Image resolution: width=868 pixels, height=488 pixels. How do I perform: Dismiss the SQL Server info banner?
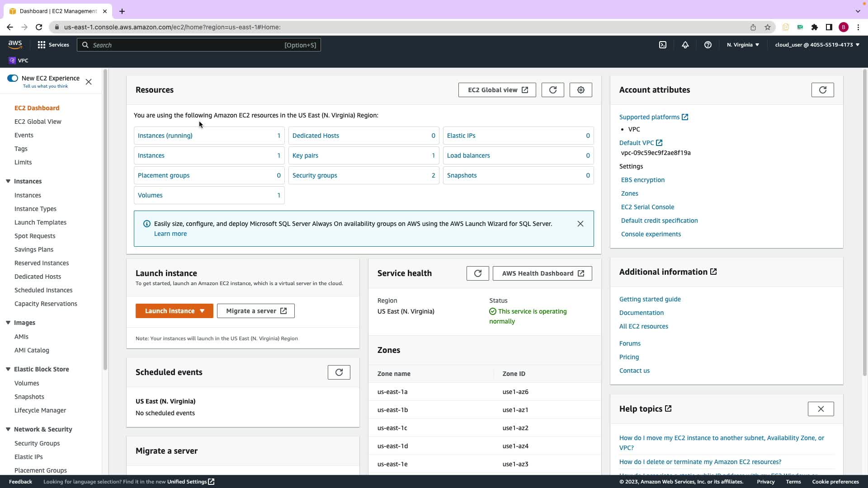pyautogui.click(x=580, y=224)
